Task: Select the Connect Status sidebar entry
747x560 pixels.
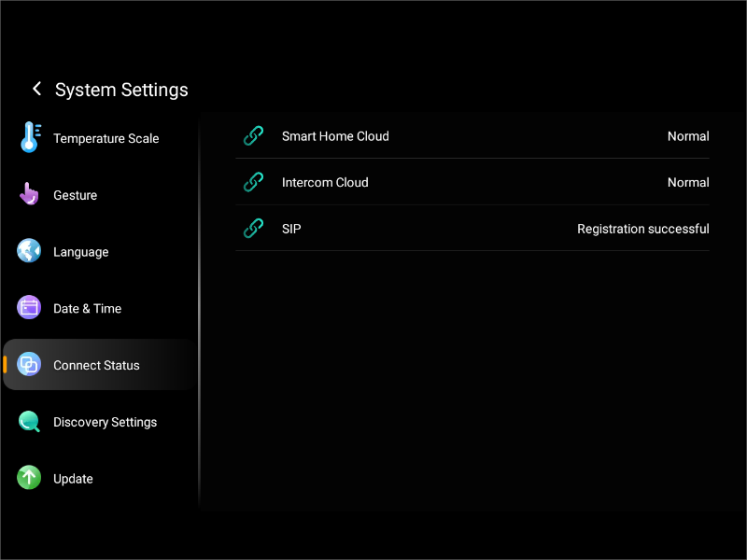Action: point(96,365)
